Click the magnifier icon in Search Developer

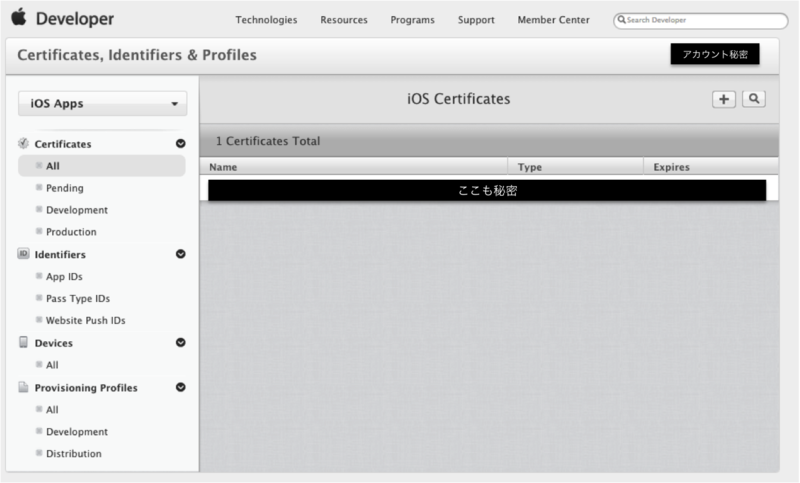click(621, 20)
